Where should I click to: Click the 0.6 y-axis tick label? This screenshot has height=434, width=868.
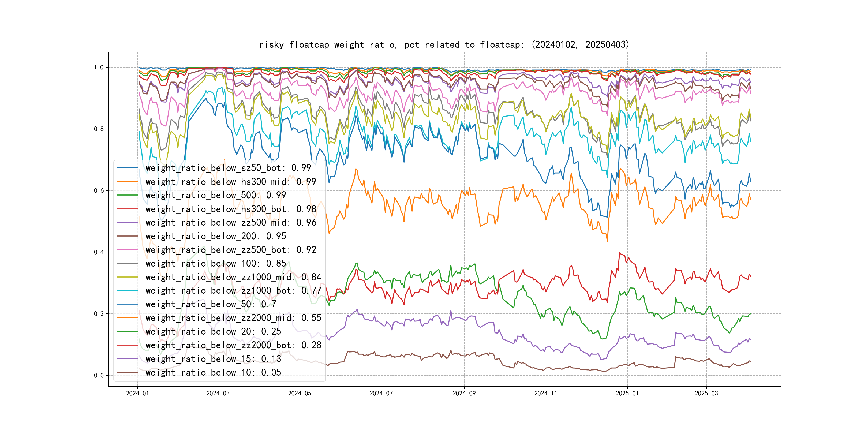pos(99,190)
